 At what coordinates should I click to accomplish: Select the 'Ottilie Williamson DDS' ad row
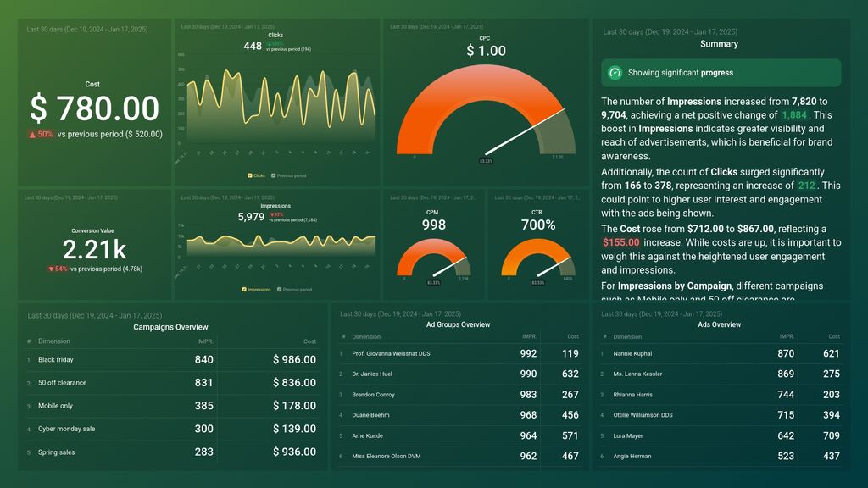point(721,415)
